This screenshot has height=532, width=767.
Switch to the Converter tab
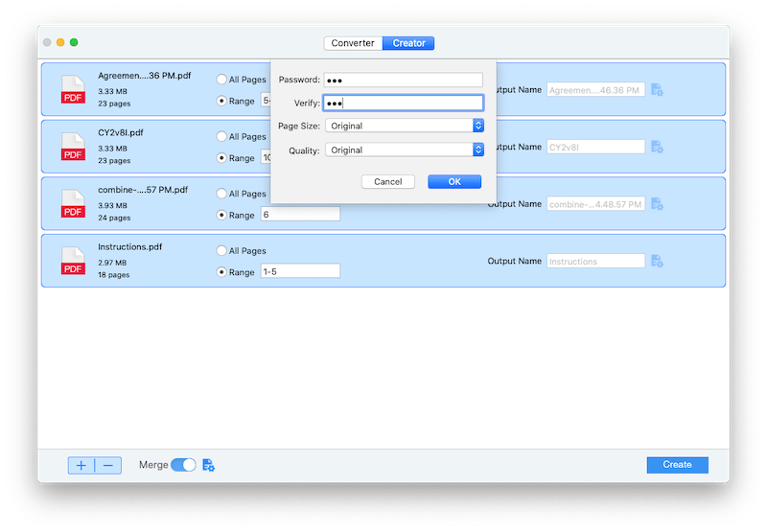[x=353, y=43]
